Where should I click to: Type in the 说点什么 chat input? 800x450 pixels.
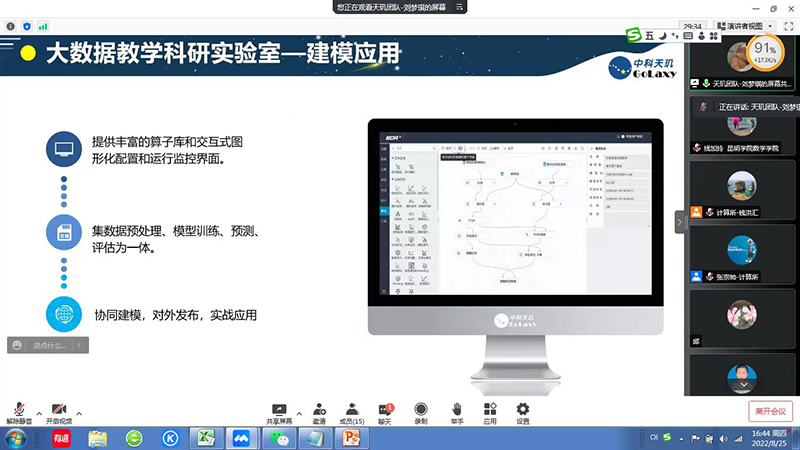50,345
